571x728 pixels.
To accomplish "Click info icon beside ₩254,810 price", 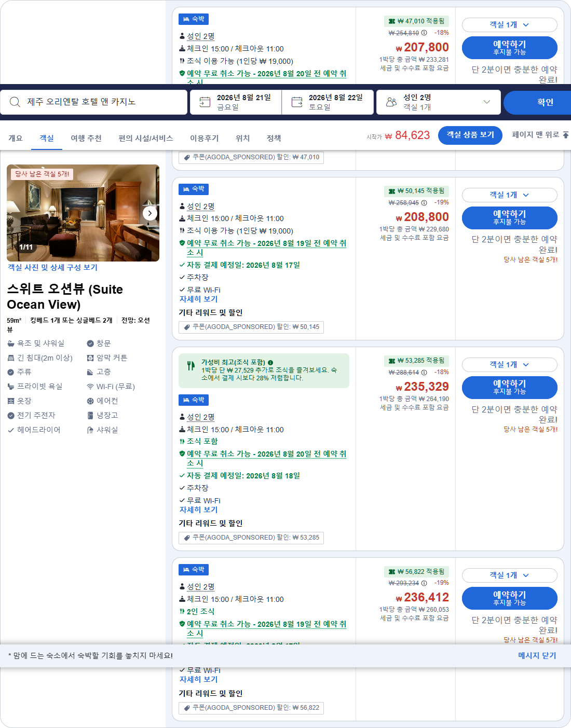I will click(424, 33).
